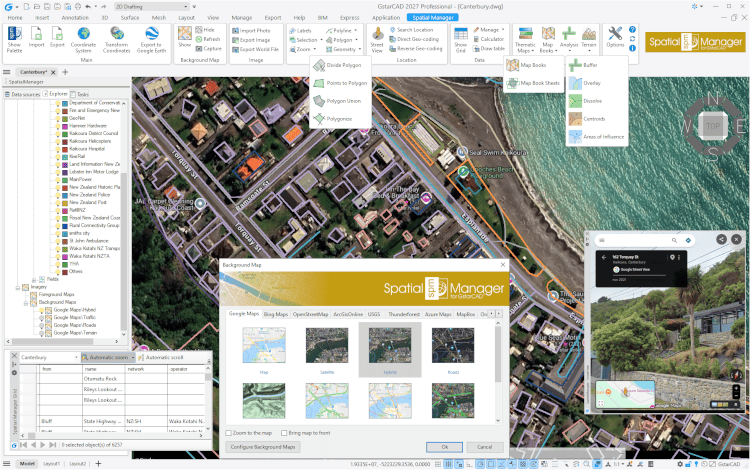The height and width of the screenshot is (470, 750).
Task: Select Areas of Influence tool
Action: (596, 137)
